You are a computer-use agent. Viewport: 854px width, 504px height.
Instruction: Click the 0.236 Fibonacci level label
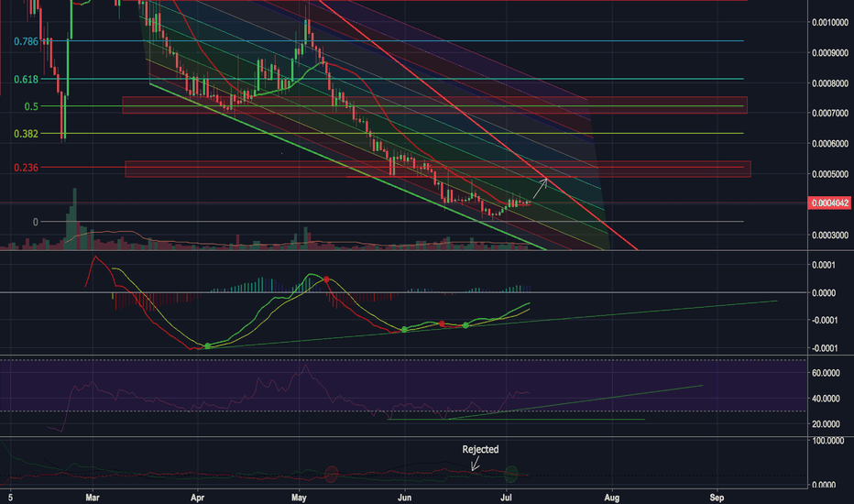pyautogui.click(x=26, y=168)
